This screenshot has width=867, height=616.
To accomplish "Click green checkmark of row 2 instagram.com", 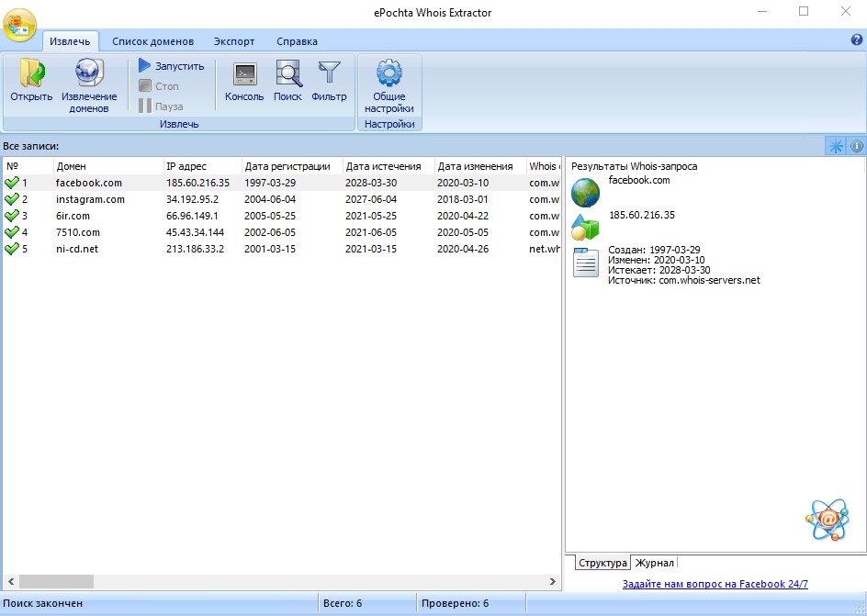I will coord(12,199).
